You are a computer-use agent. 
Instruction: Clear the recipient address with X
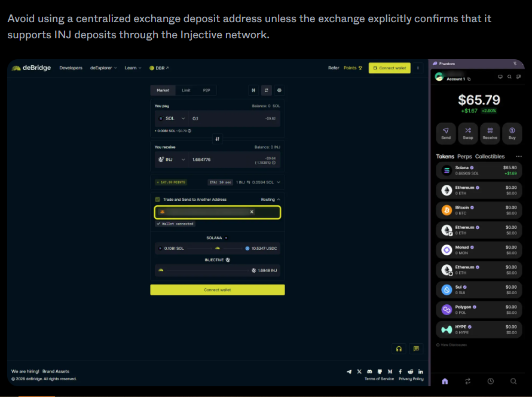[252, 212]
